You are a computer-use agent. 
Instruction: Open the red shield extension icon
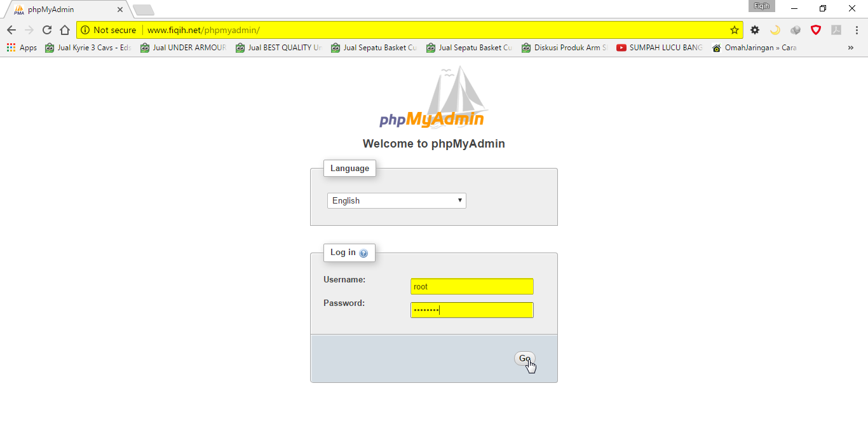pos(816,30)
